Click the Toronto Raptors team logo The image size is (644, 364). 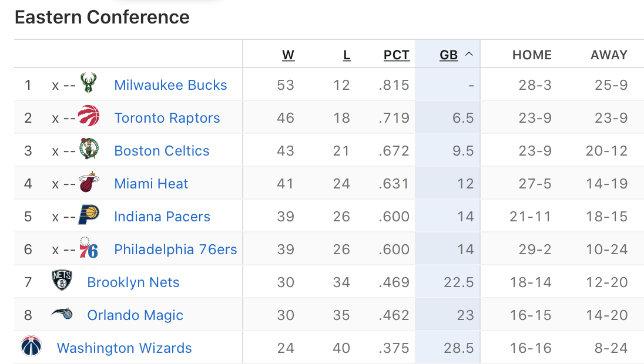pos(89,116)
